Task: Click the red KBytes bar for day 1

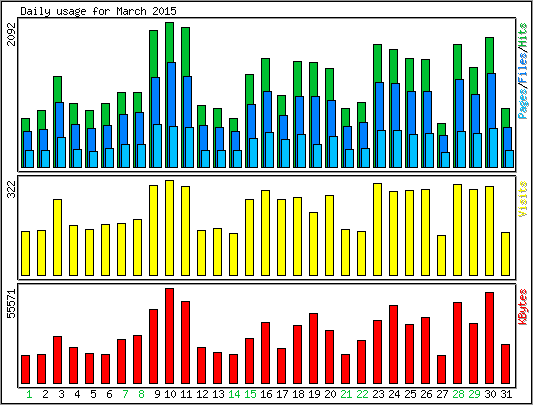Action: point(25,370)
